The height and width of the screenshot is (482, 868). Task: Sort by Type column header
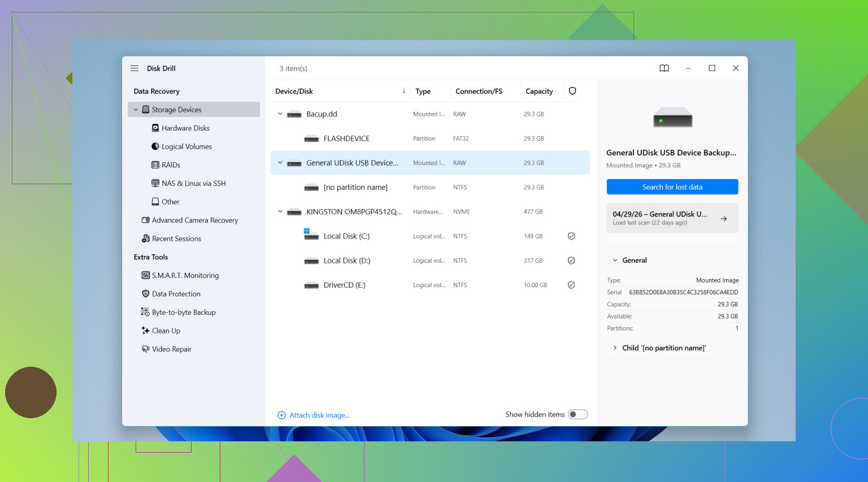(x=423, y=91)
